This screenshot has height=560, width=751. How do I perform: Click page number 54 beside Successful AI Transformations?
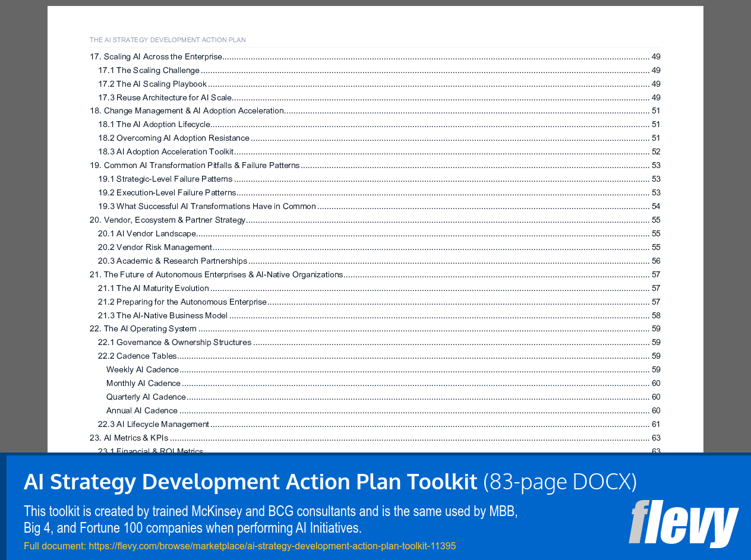click(656, 206)
